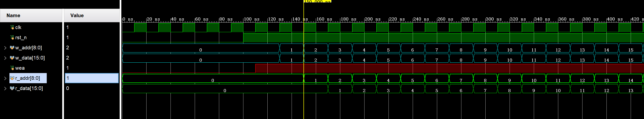
Task: Expand the r_addr[8:0] bus signal
Action: [x=5, y=78]
